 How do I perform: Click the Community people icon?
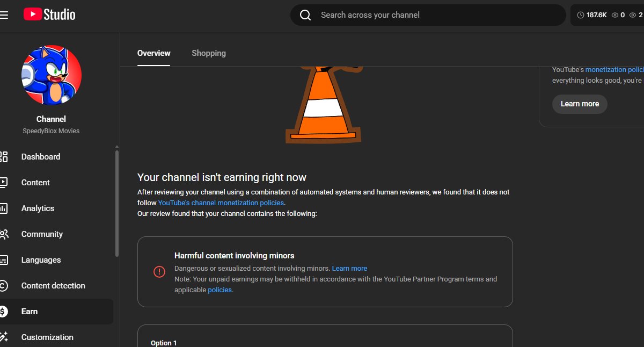[x=4, y=234]
